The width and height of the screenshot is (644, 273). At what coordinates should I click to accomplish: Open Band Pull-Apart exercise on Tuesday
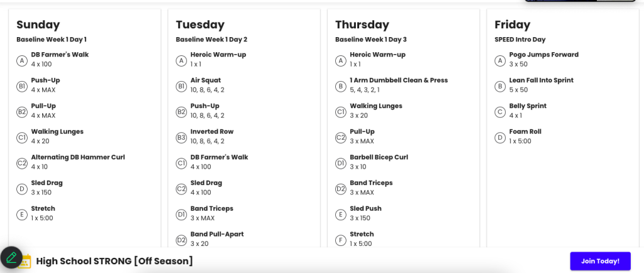point(217,235)
